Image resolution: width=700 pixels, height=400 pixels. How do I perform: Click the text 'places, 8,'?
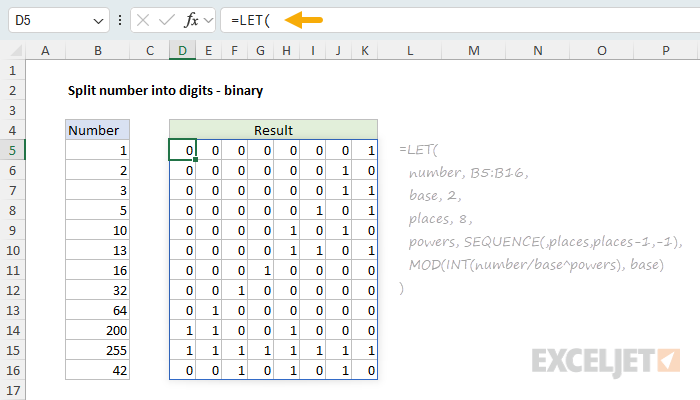(x=440, y=219)
